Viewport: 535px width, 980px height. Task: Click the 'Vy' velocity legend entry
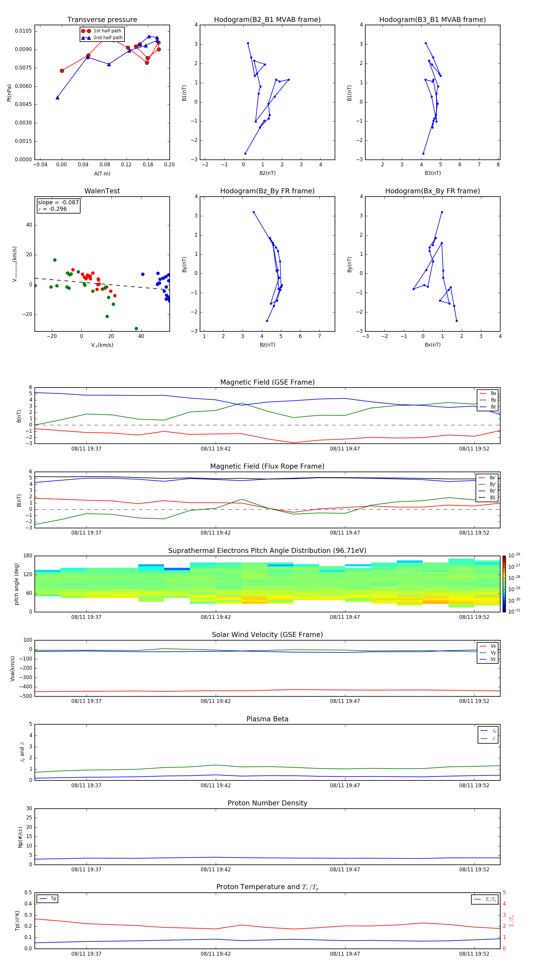click(488, 652)
